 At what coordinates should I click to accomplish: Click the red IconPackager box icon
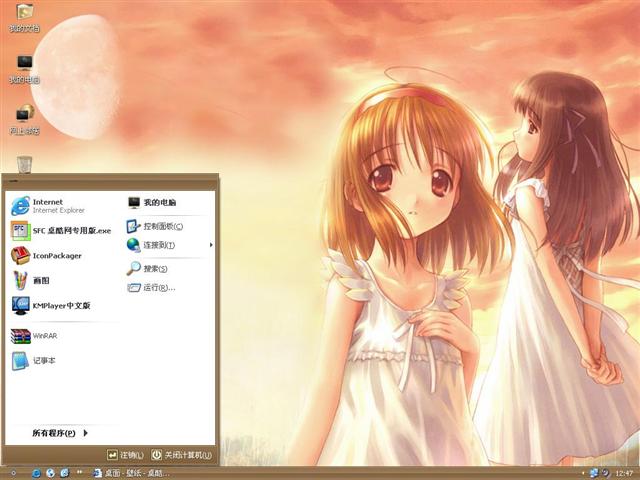(20, 256)
